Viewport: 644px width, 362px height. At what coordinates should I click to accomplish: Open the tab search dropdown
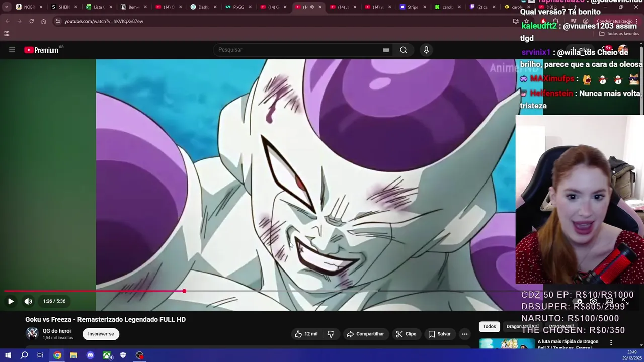click(x=6, y=7)
